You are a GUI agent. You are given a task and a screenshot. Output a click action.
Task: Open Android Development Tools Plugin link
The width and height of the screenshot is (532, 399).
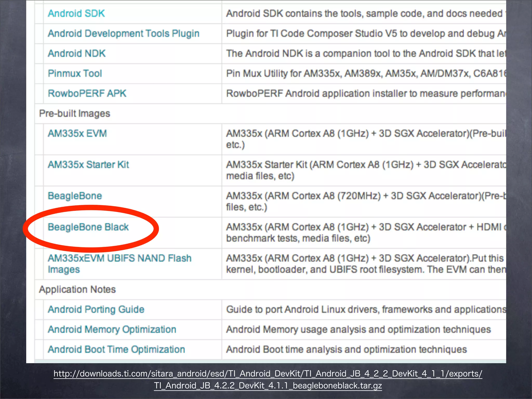coord(124,34)
